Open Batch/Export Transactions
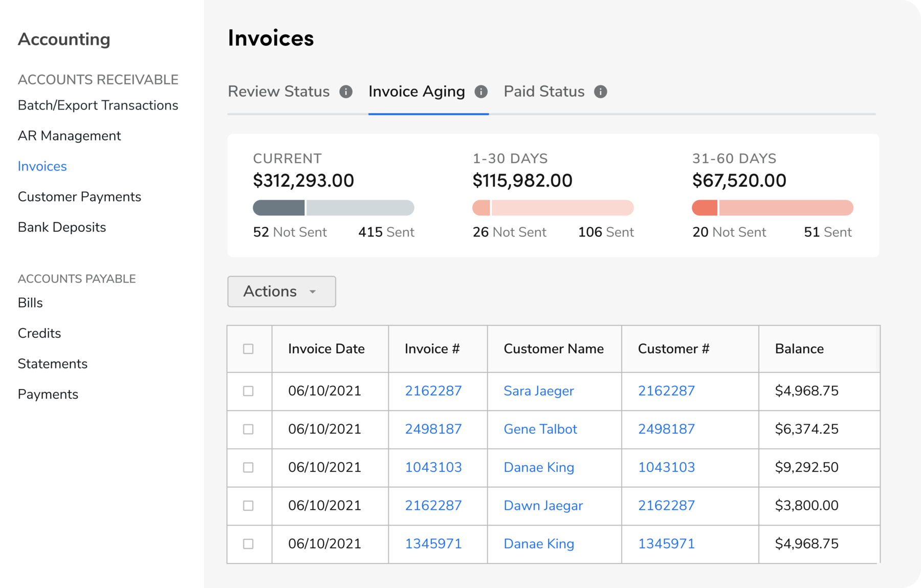Viewport: 921px width, 588px height. pos(98,105)
